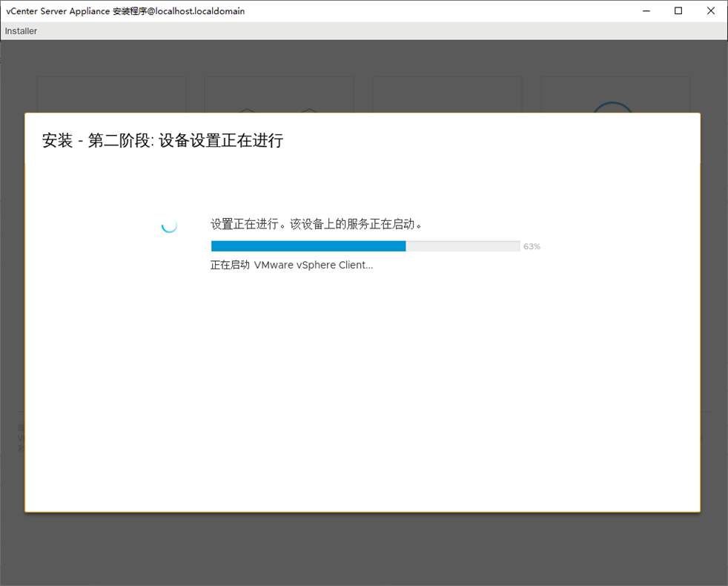Click the blue filled part of progress bar
The image size is (728, 586).
[x=308, y=246]
